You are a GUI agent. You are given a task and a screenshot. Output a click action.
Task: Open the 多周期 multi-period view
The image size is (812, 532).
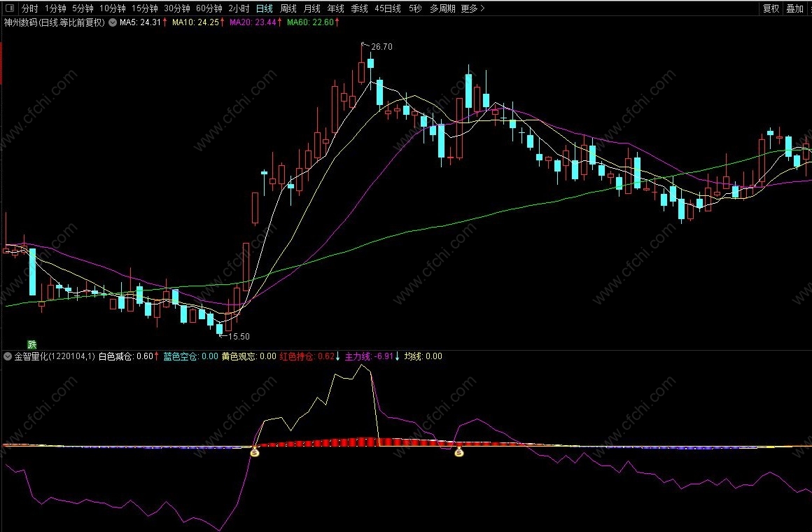click(442, 8)
